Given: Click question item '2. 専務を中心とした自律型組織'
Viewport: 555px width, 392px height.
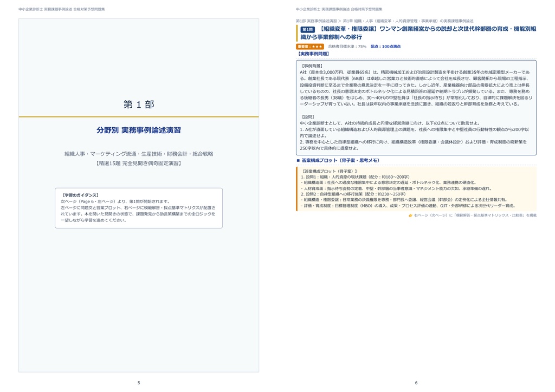Looking at the screenshot, I should (x=414, y=145).
